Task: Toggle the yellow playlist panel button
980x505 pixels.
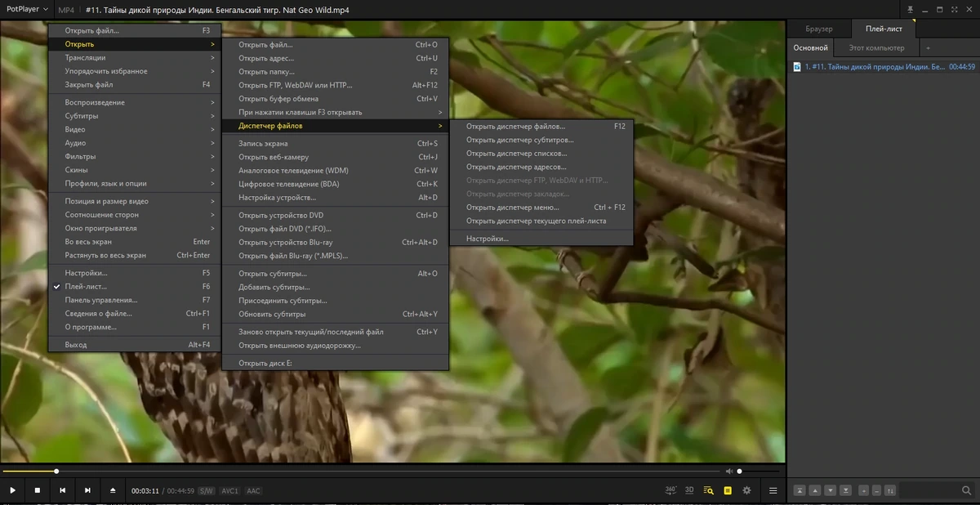Action: (x=727, y=490)
